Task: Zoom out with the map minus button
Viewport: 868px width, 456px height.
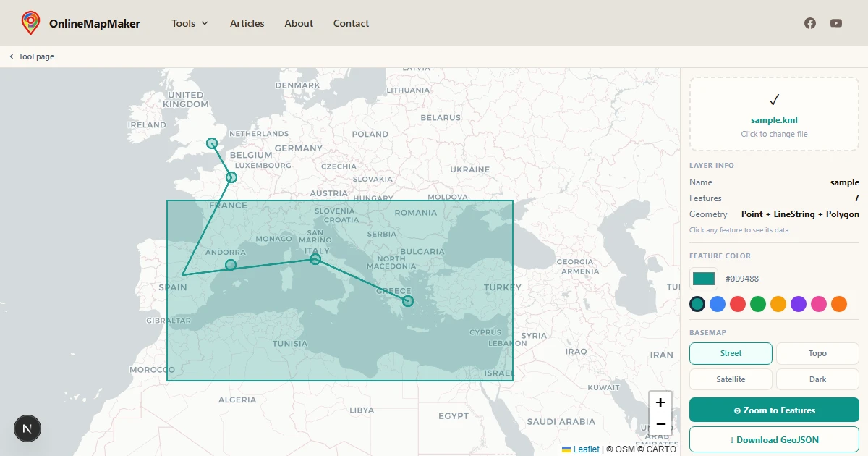Action: tap(660, 424)
